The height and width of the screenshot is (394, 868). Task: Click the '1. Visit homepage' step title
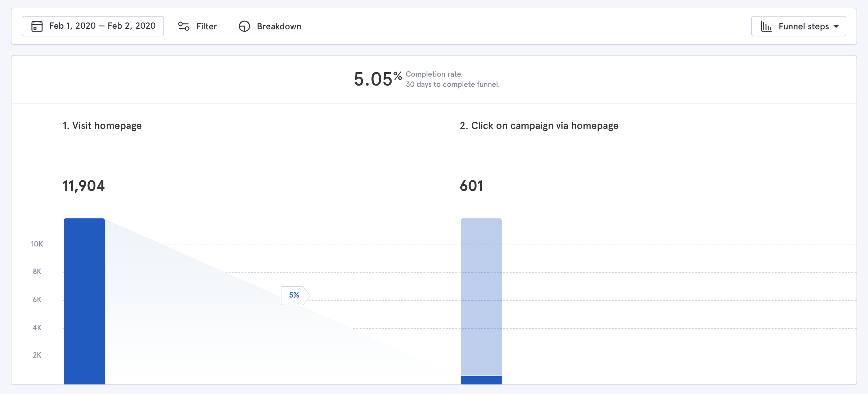click(102, 126)
